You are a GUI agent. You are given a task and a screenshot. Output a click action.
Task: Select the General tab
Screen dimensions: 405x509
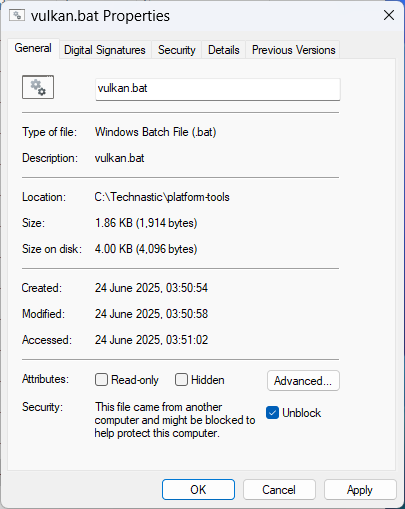[x=33, y=49]
